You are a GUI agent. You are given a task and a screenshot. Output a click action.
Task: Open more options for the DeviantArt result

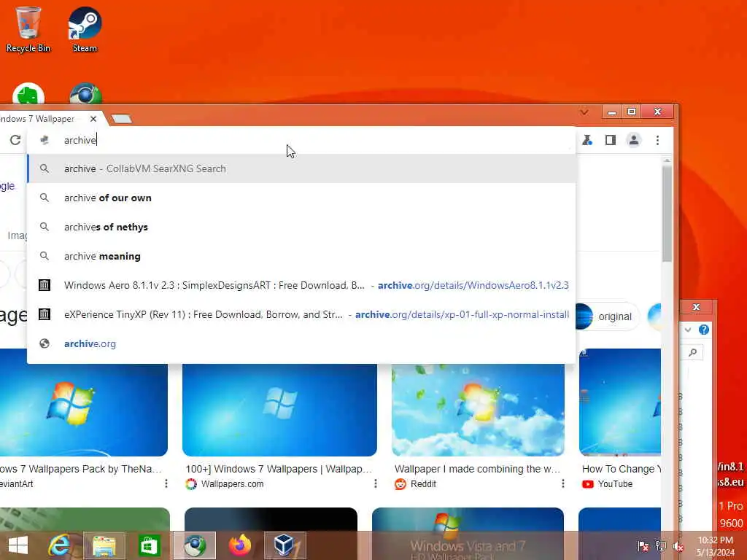(x=166, y=484)
